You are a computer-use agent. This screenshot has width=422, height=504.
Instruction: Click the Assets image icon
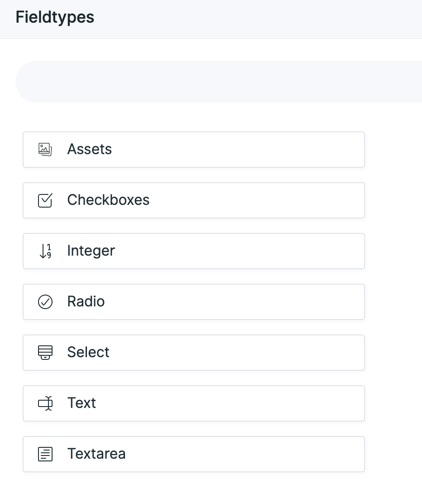45,149
